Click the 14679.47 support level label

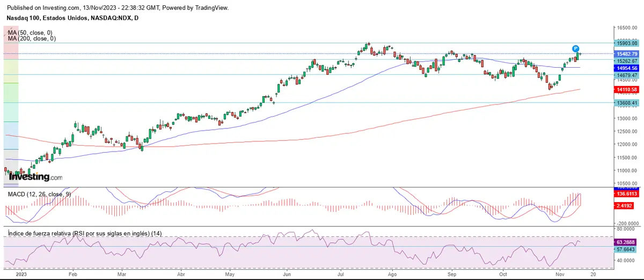tap(626, 76)
